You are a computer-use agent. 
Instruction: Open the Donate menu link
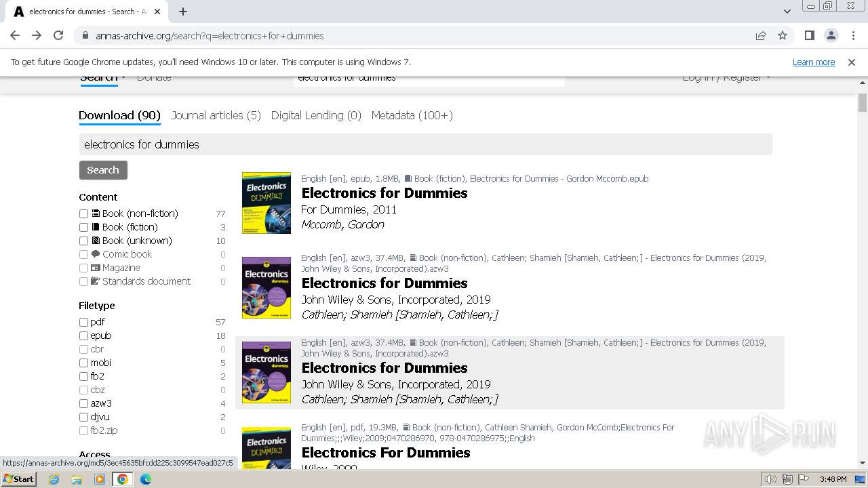click(154, 78)
